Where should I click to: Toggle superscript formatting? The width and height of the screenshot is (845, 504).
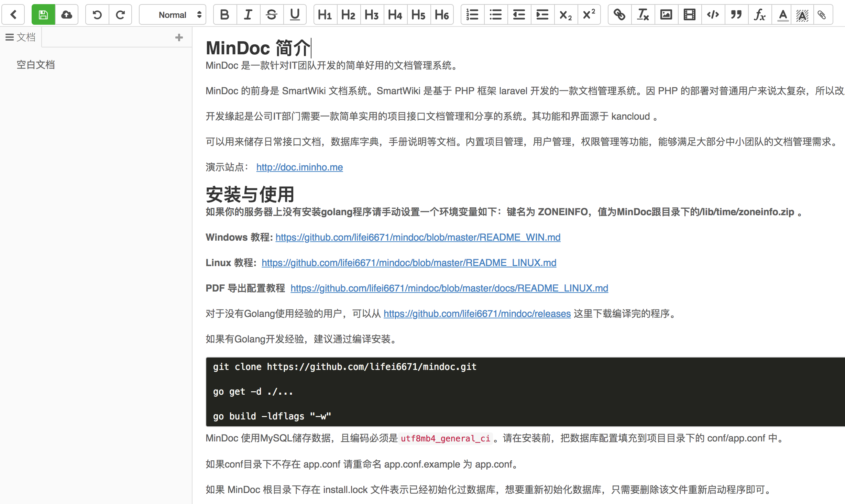click(x=588, y=14)
